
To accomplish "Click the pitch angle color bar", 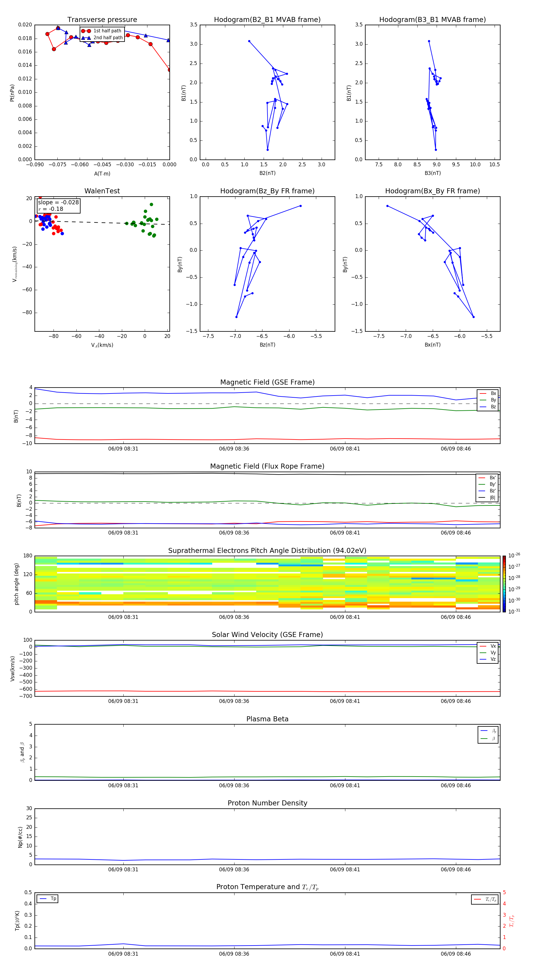I will click(504, 584).
